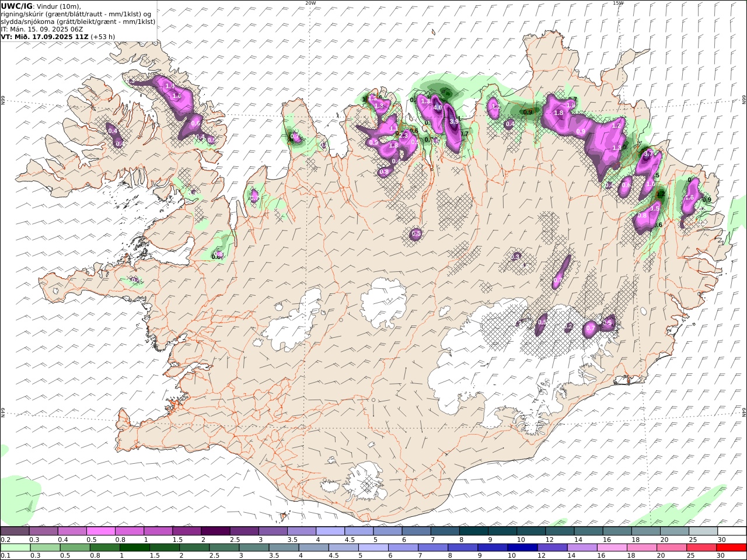Click the 15W longitude label at top
Viewport: 747px width, 560px height.
(618, 3)
